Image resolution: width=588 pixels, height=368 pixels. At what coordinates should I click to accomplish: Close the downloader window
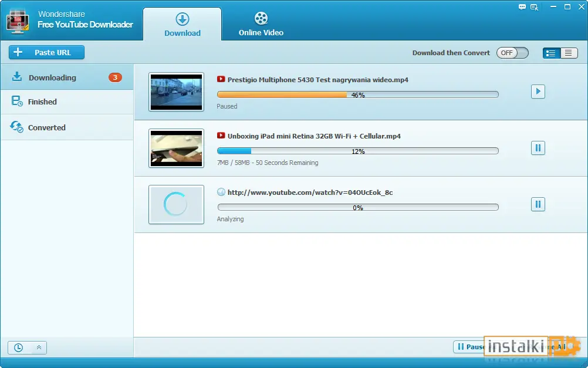click(581, 7)
